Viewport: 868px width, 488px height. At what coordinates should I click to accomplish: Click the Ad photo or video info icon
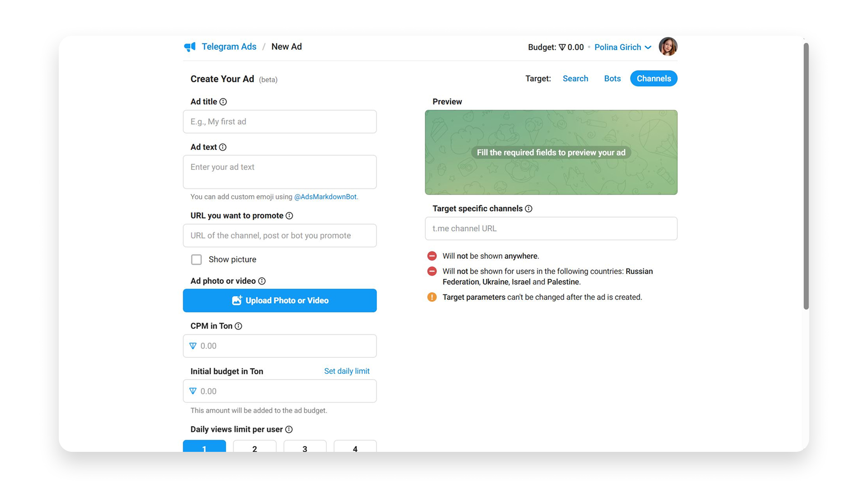coord(262,281)
